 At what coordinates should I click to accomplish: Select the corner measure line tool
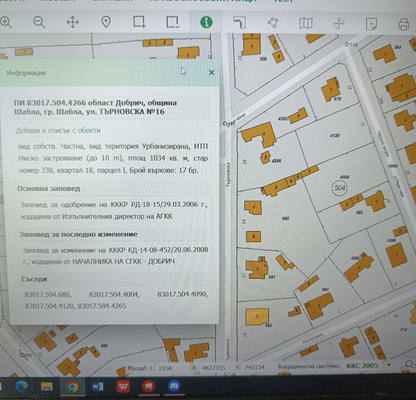(x=240, y=22)
